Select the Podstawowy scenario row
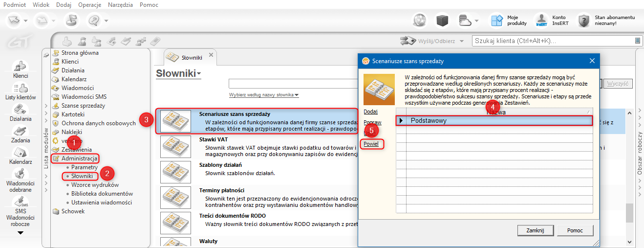The height and width of the screenshot is (248, 644). pos(494,120)
